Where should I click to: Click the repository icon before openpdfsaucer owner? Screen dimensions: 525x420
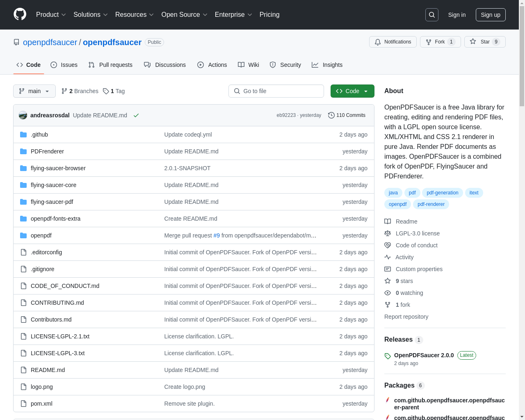coord(16,42)
